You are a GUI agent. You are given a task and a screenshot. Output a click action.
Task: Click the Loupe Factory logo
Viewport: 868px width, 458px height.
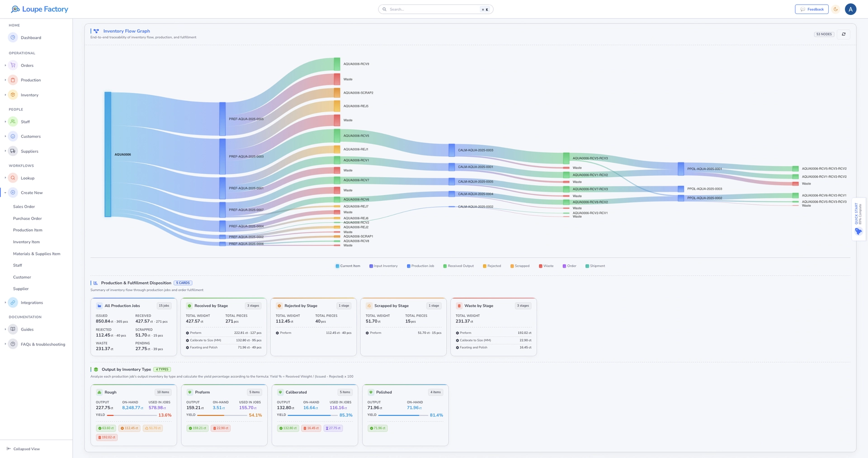(39, 9)
